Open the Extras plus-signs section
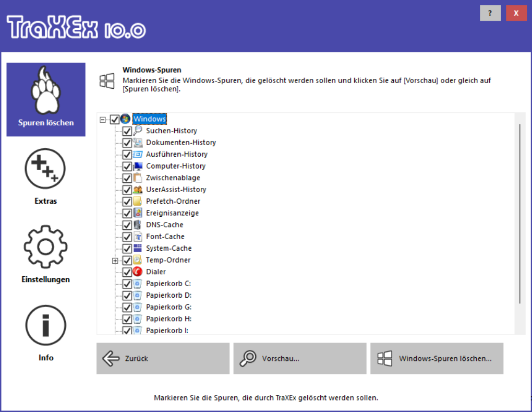The image size is (532, 412). click(x=45, y=176)
